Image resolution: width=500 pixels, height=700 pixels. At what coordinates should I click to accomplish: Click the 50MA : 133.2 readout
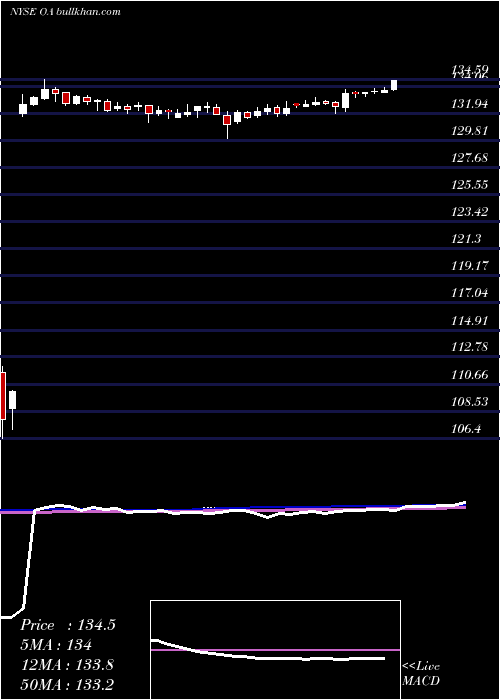67,685
